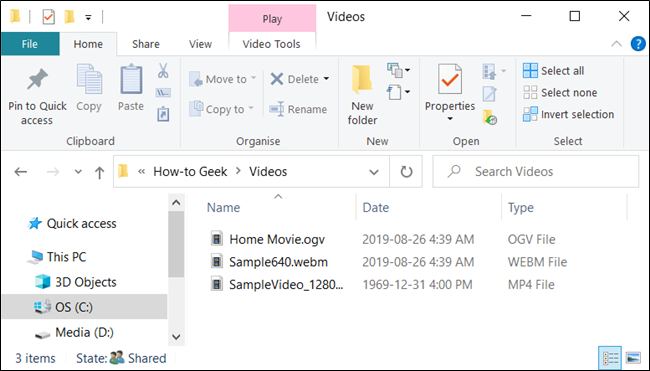Click the Refresh button beside address bar

406,172
